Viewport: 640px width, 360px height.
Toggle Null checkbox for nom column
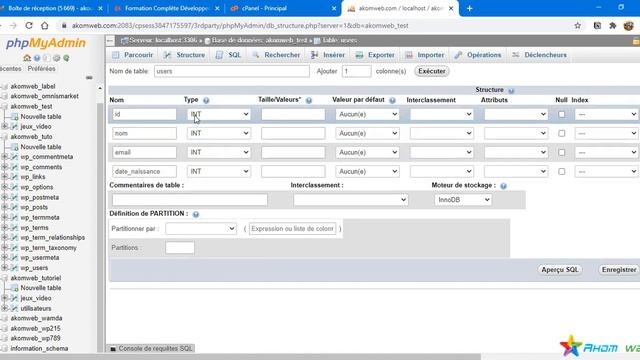tap(562, 133)
